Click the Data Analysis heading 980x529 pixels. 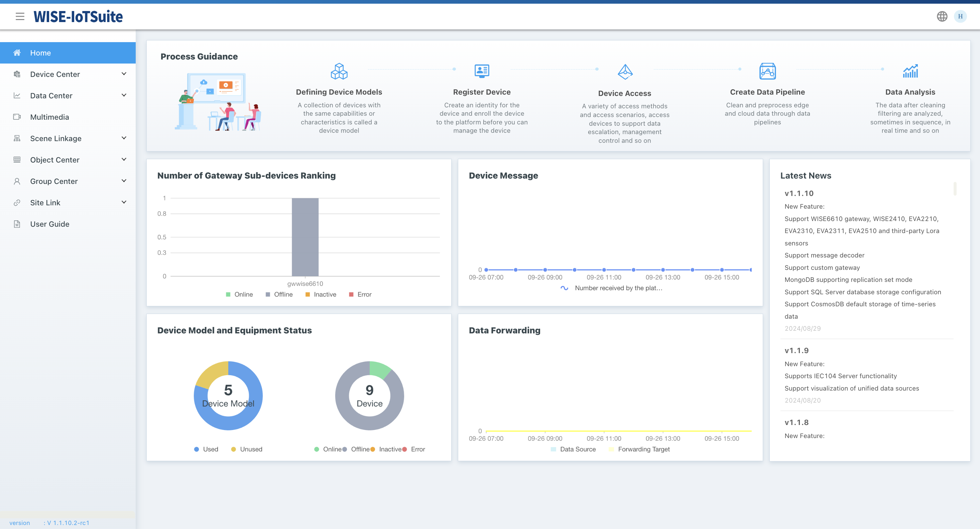910,92
